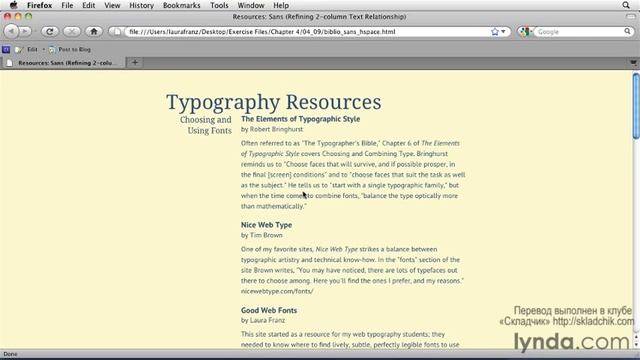
Task: Click the Edit pencil icon in the bookmarks bar
Action: click(19, 49)
